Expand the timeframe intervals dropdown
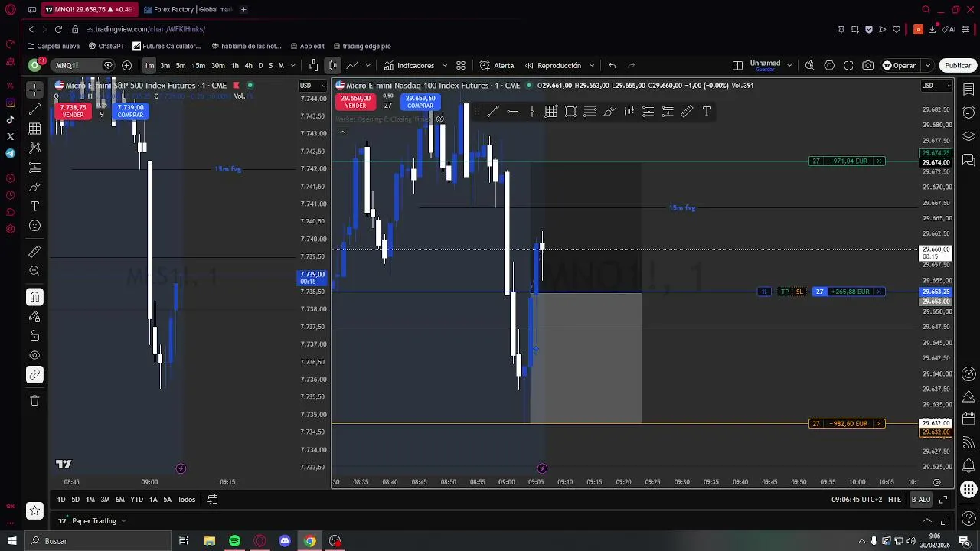Viewport: 980px width, 551px height. point(292,65)
